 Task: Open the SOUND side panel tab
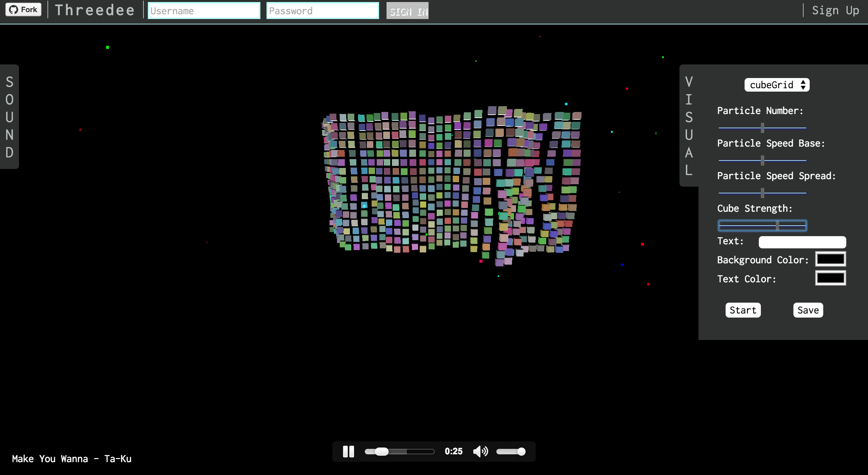pyautogui.click(x=9, y=117)
